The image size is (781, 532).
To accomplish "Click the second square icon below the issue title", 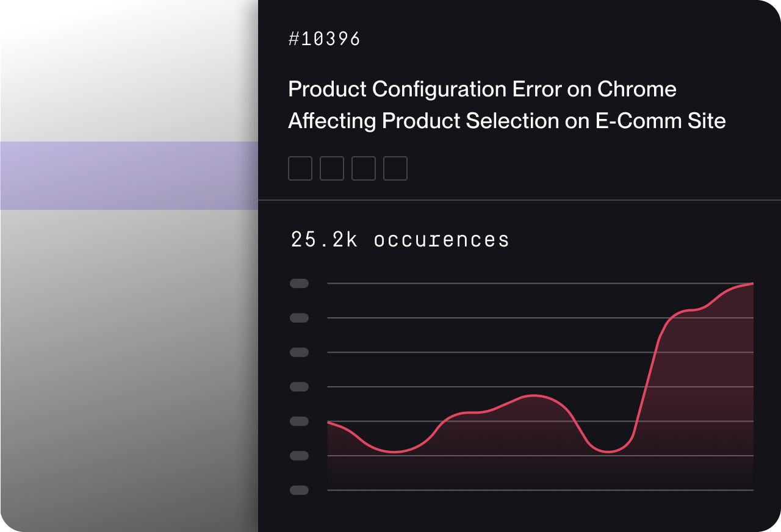I will tap(331, 168).
